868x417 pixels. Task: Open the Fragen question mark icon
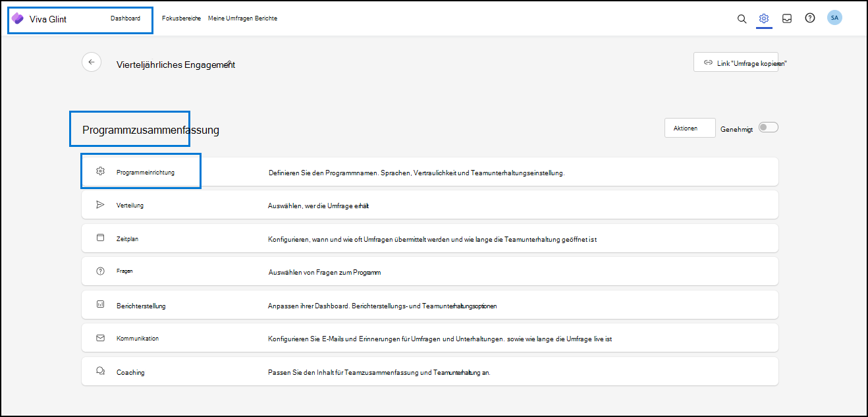pos(100,270)
